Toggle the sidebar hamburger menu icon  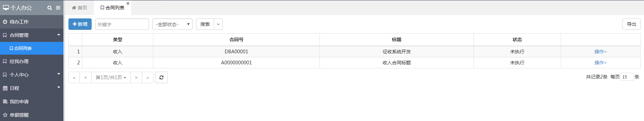coord(58,8)
